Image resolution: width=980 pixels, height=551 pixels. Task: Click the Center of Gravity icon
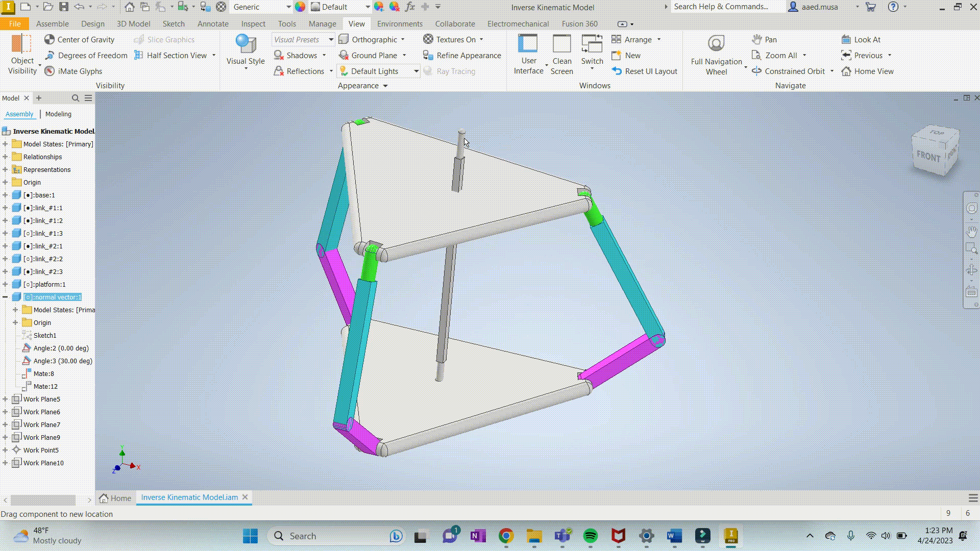tap(50, 39)
